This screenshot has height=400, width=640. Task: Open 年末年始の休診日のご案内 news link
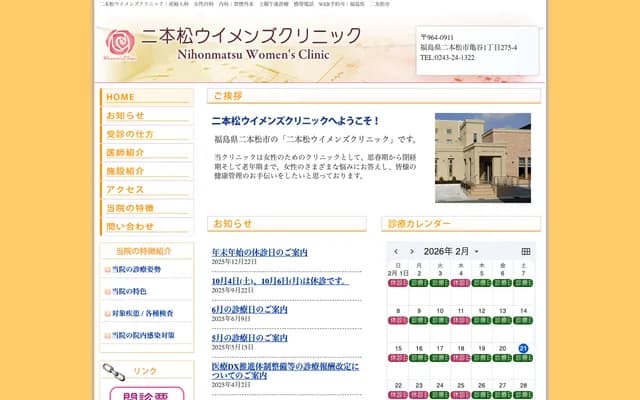(259, 252)
